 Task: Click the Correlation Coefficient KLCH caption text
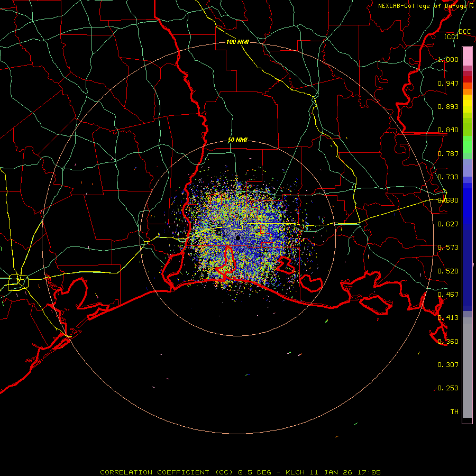click(241, 472)
